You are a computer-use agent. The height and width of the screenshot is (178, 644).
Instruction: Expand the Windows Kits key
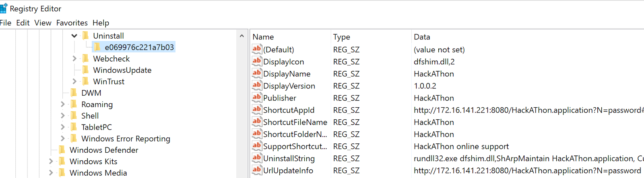click(x=51, y=162)
